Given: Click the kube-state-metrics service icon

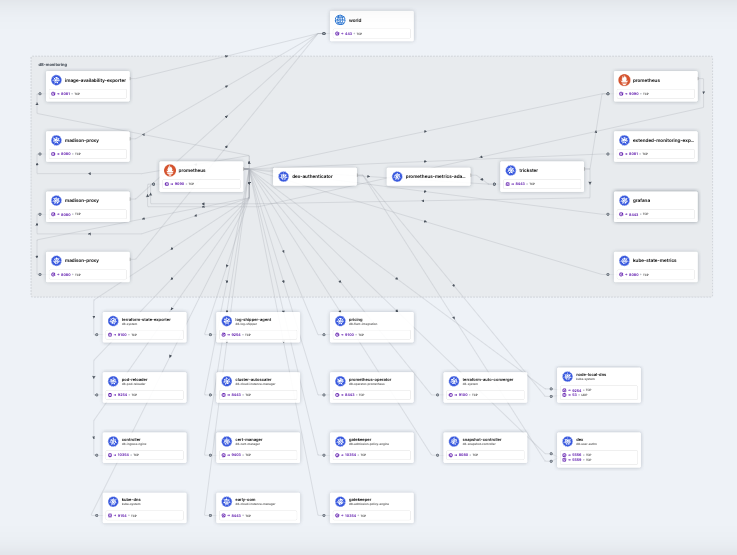Looking at the screenshot, I should (624, 260).
